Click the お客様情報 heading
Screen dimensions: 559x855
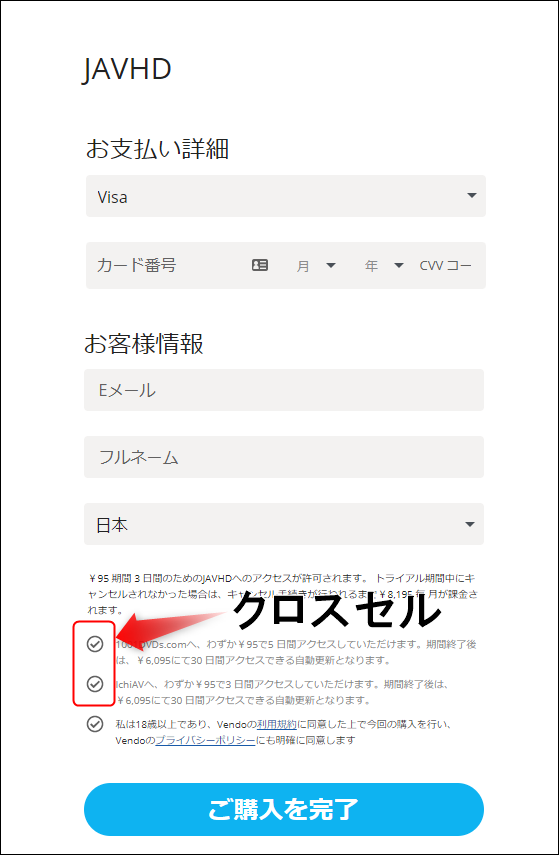coord(144,344)
